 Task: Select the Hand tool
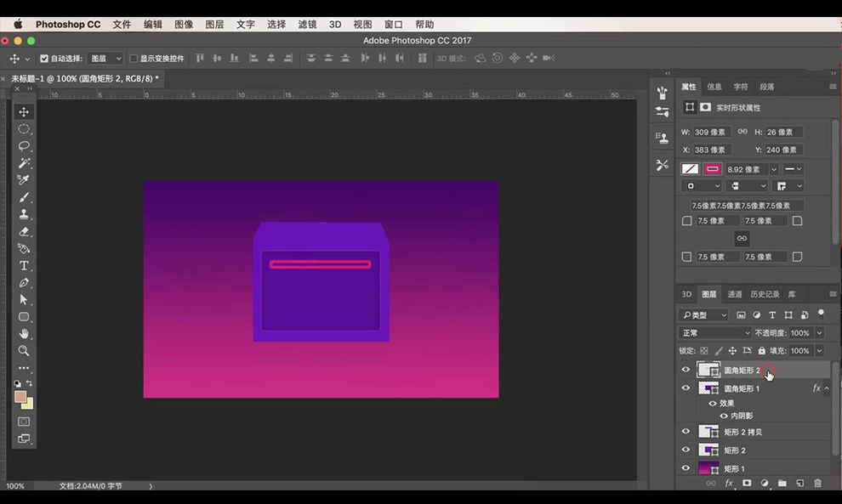(24, 334)
